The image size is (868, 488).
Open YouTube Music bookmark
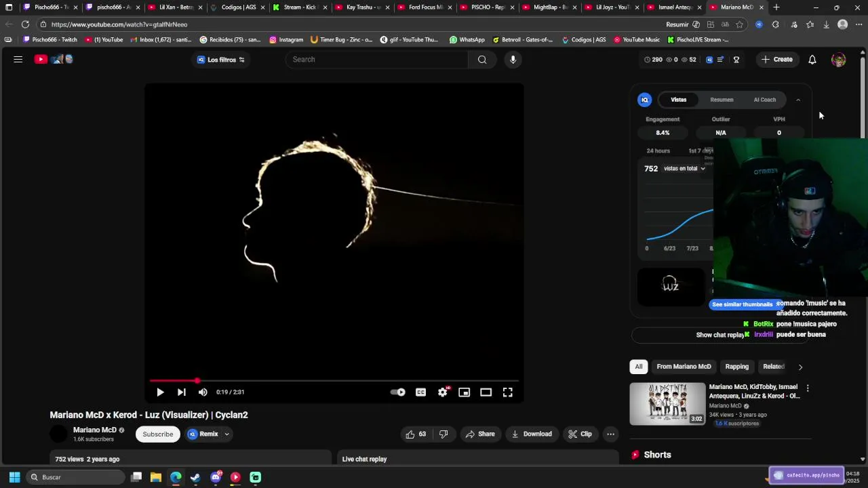pyautogui.click(x=637, y=40)
